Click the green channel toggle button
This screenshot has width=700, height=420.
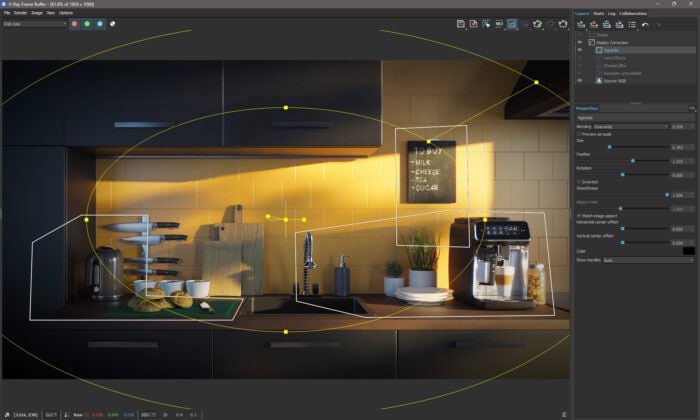click(x=87, y=23)
